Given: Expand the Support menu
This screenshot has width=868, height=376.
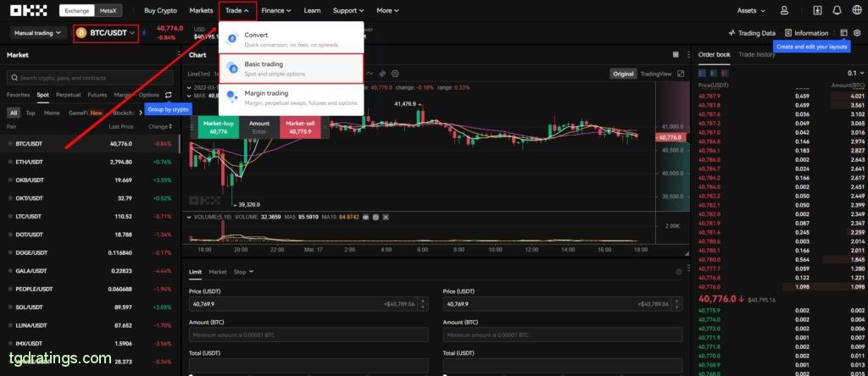Looking at the screenshot, I should coord(348,10).
